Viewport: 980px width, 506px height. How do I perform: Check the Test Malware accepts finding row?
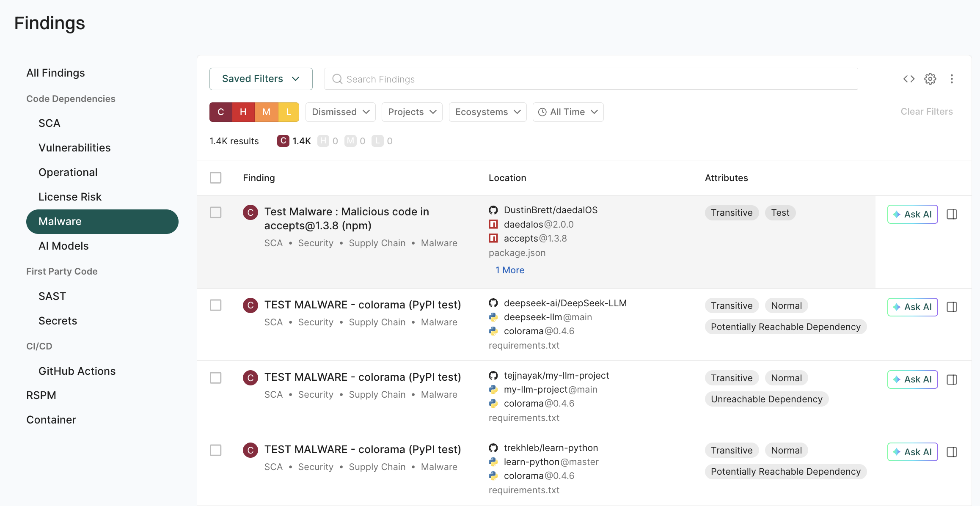[x=215, y=212]
